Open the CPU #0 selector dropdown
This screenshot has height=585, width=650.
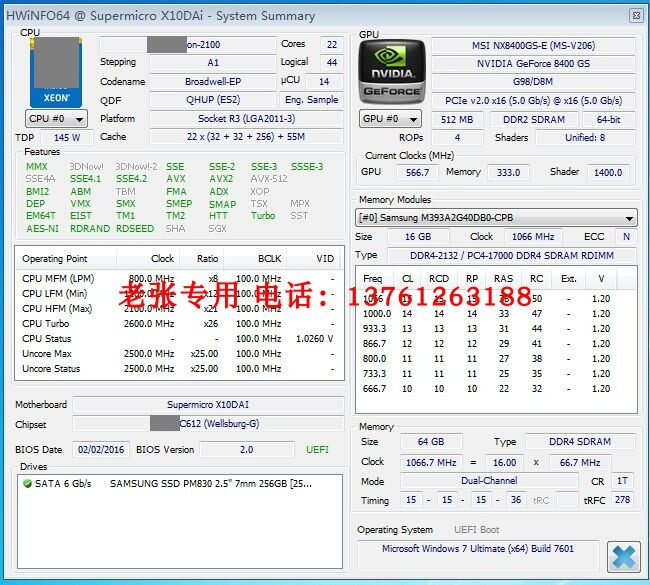[x=56, y=119]
